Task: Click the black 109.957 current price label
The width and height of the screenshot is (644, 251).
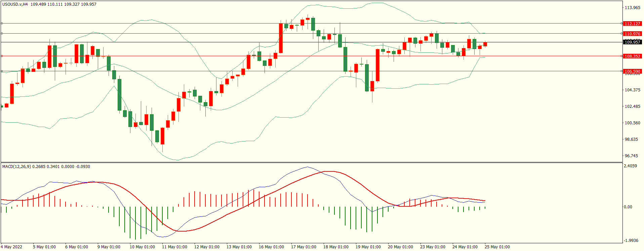Action: pyautogui.click(x=632, y=42)
